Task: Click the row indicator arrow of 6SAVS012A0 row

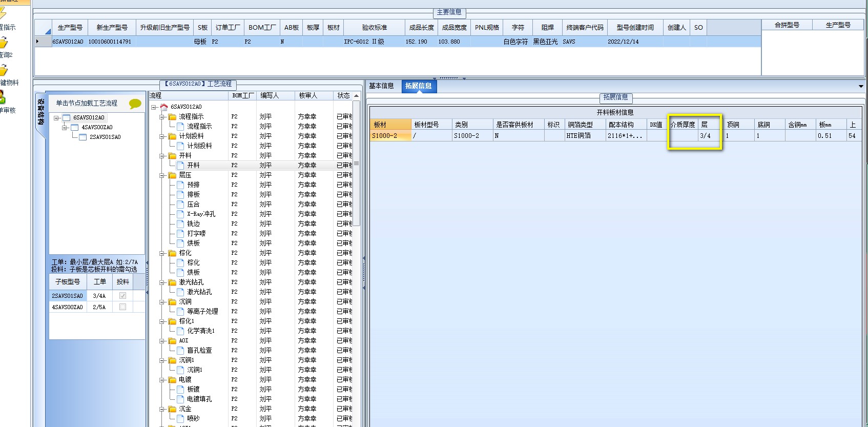Action: [x=37, y=42]
